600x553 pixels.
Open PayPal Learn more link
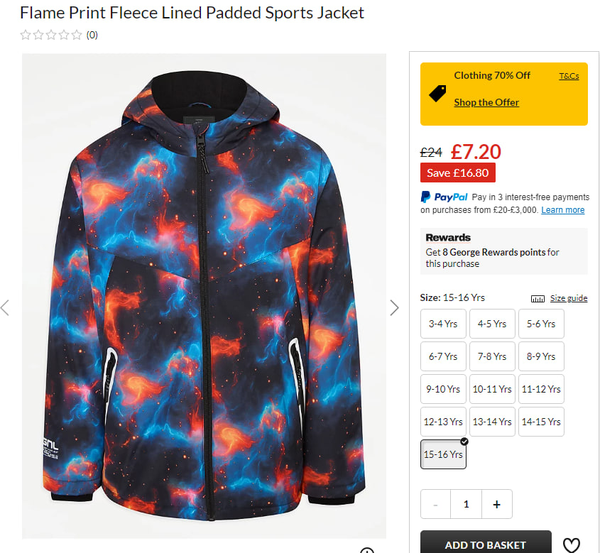click(x=562, y=210)
